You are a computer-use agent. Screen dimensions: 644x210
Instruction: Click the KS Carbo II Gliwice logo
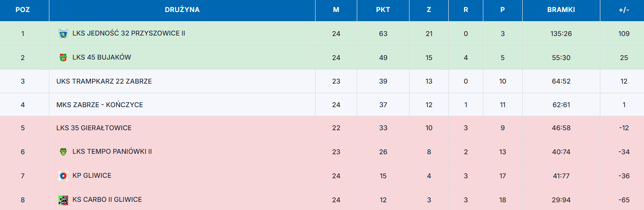click(63, 199)
